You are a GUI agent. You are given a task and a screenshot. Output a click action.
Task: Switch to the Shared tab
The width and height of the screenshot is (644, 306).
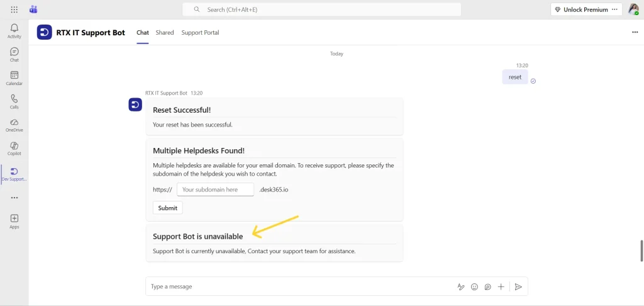pyautogui.click(x=165, y=33)
